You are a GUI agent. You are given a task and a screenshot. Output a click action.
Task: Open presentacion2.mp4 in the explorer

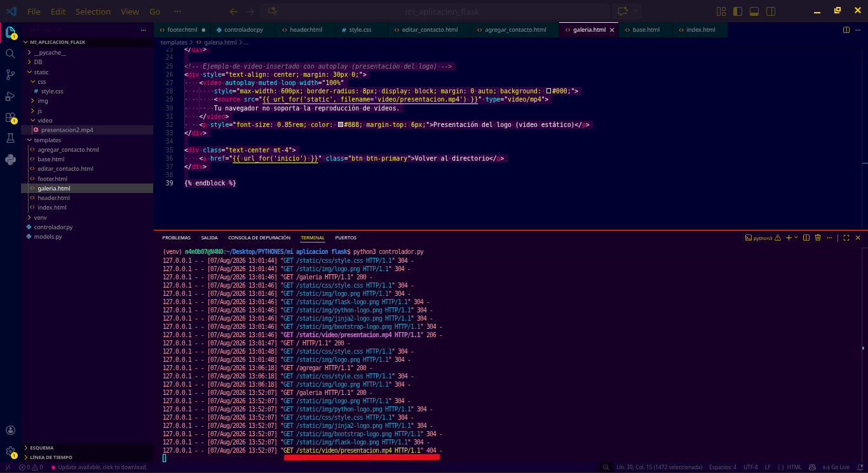click(x=87, y=130)
